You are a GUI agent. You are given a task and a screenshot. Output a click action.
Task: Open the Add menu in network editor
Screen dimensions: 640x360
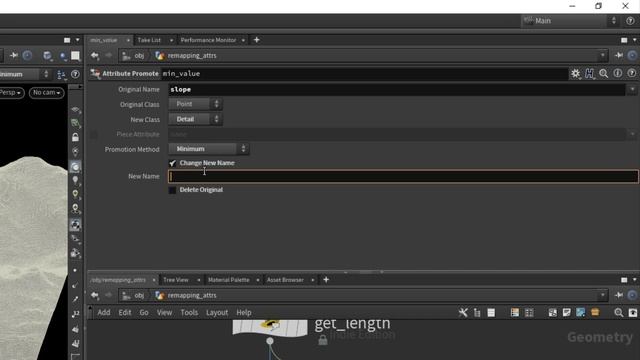[x=104, y=313]
